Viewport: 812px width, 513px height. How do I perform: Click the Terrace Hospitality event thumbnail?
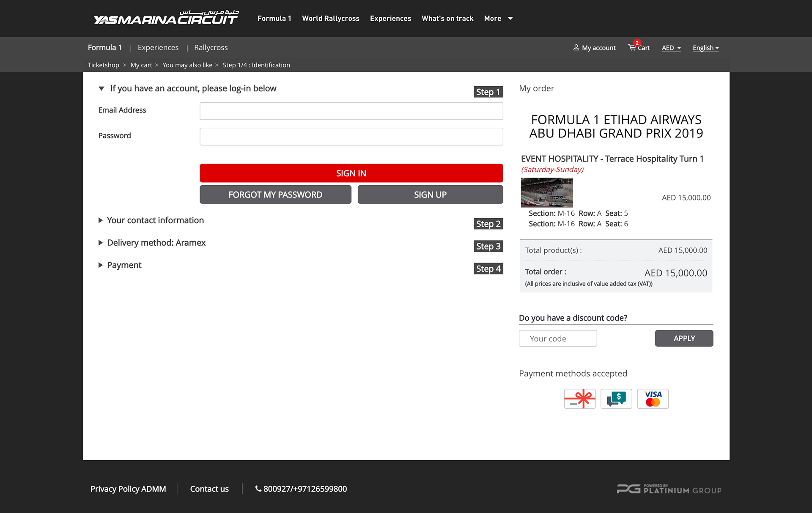coord(547,192)
